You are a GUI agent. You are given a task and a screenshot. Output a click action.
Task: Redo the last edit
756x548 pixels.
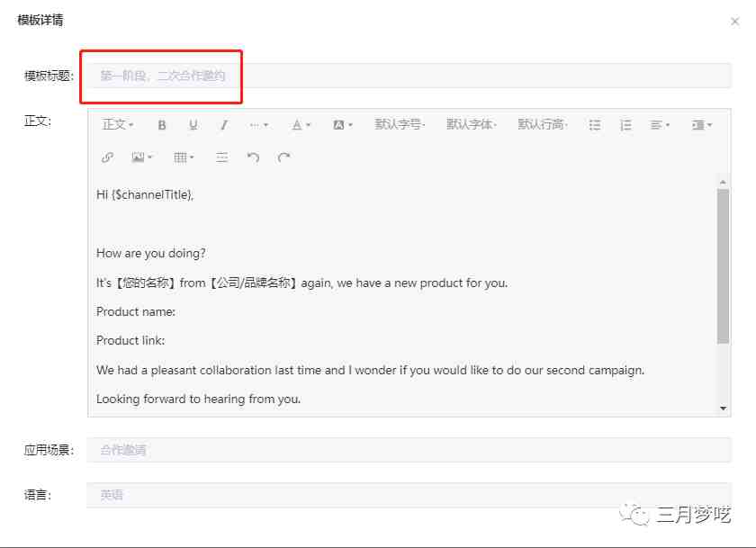pos(284,157)
